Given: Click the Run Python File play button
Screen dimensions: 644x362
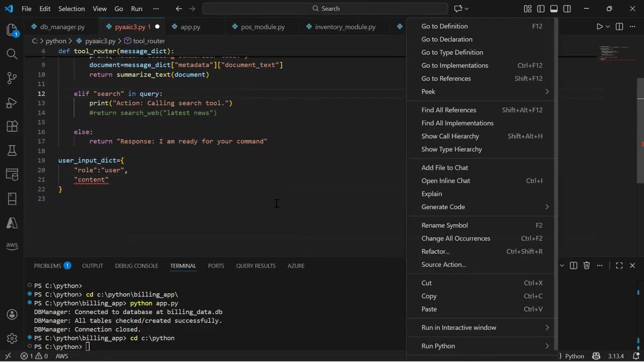Looking at the screenshot, I should coord(599,27).
